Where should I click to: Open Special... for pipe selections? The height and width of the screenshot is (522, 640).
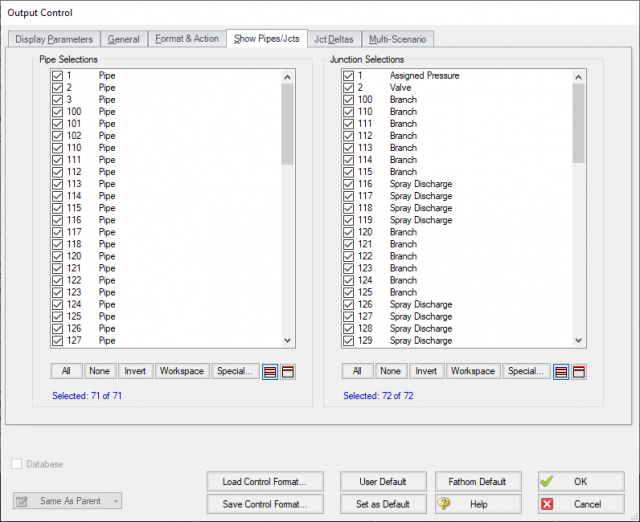(x=235, y=371)
